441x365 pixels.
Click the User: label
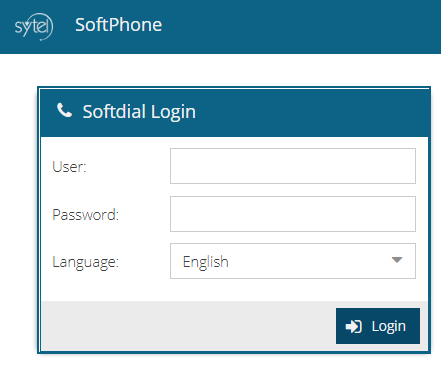coord(69,167)
